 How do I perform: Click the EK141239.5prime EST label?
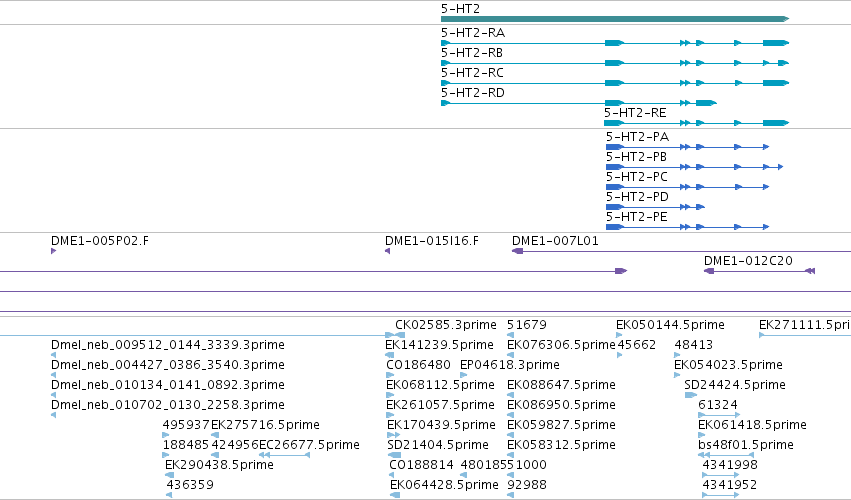tap(440, 345)
